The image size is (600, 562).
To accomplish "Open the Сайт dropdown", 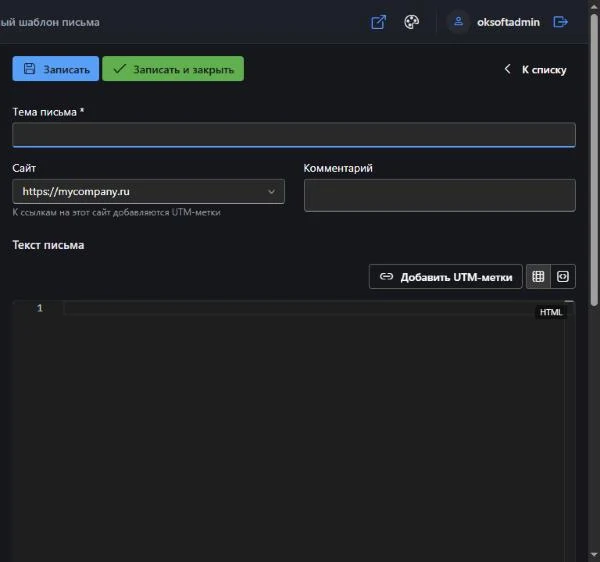I will point(148,191).
